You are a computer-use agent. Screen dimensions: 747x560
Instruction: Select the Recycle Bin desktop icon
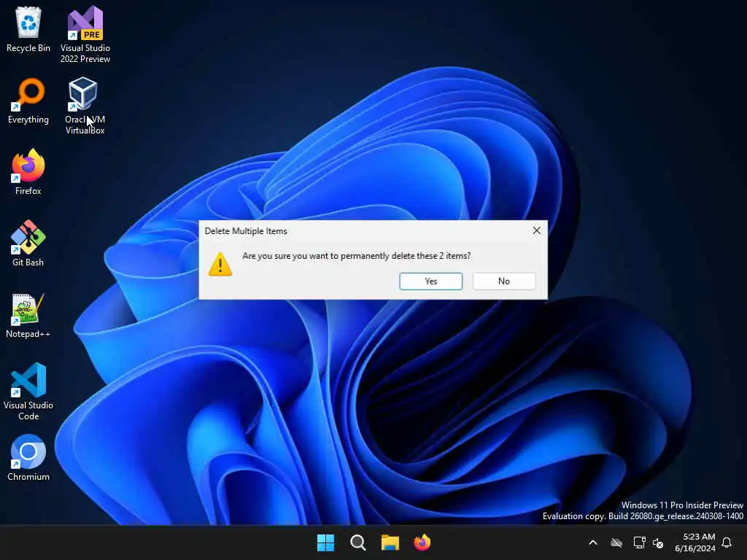coord(28,29)
